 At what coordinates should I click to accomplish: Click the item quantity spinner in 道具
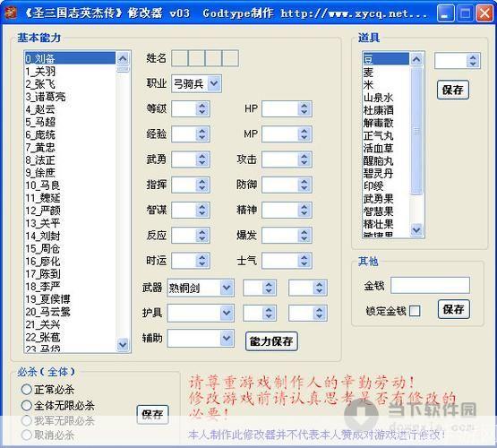458,61
